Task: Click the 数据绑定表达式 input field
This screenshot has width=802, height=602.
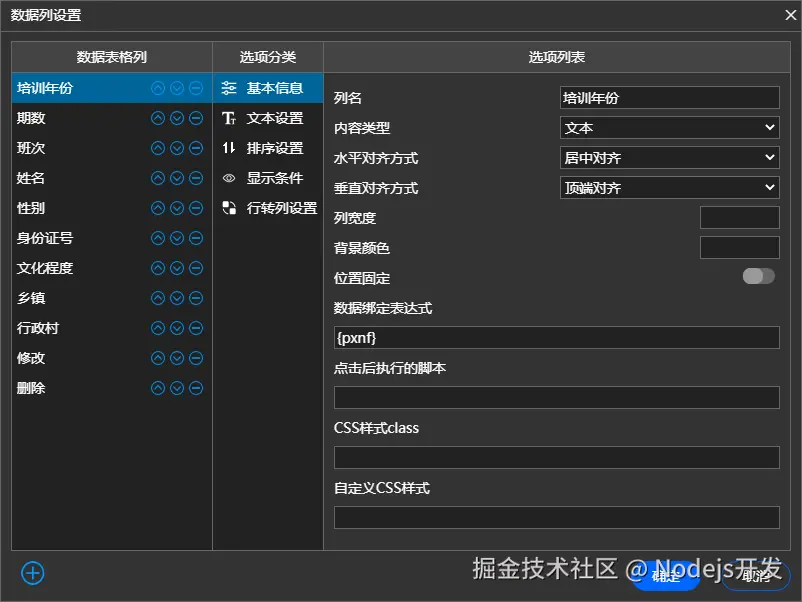Action: pyautogui.click(x=556, y=337)
